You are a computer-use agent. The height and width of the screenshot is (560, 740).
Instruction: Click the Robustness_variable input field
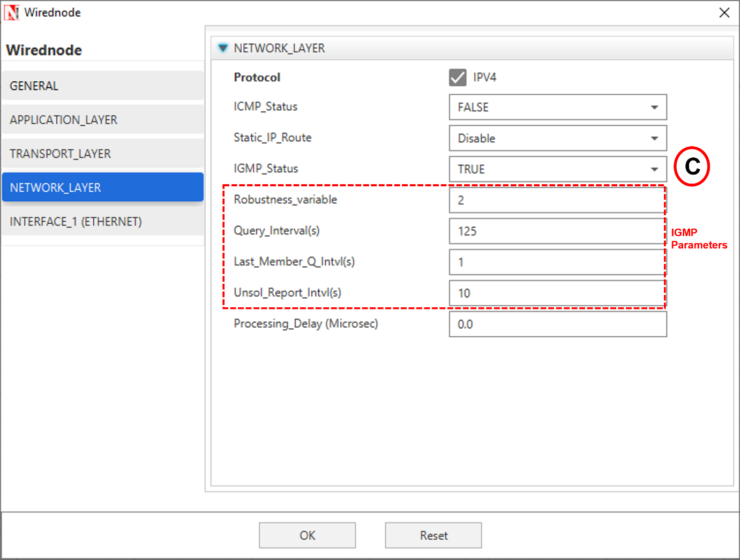557,200
